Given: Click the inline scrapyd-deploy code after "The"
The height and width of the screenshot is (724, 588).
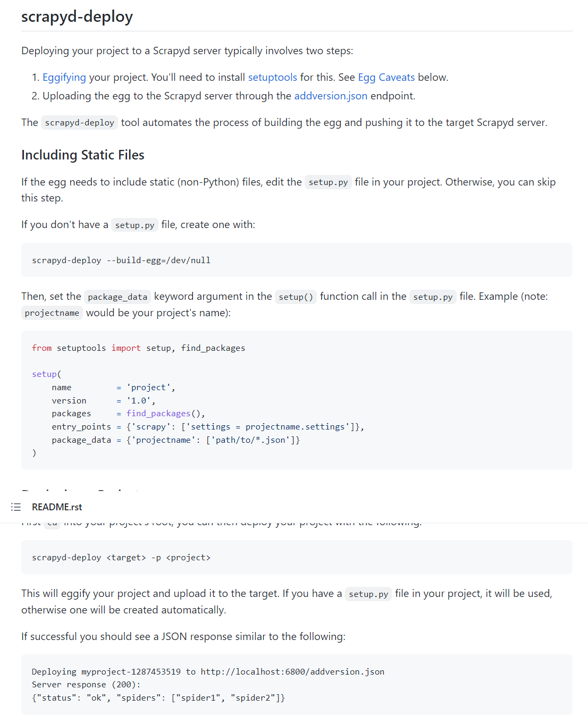Looking at the screenshot, I should [x=80, y=123].
